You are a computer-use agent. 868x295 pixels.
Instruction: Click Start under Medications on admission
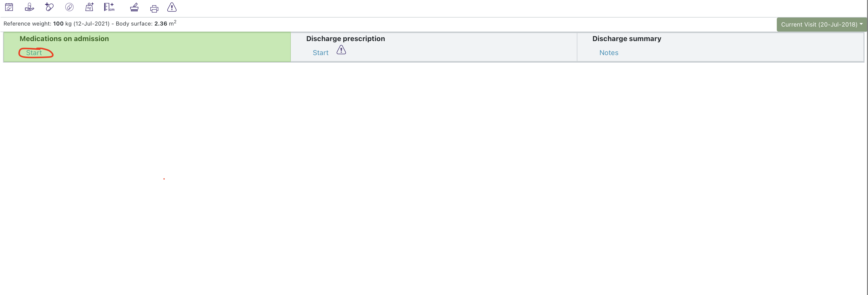34,53
